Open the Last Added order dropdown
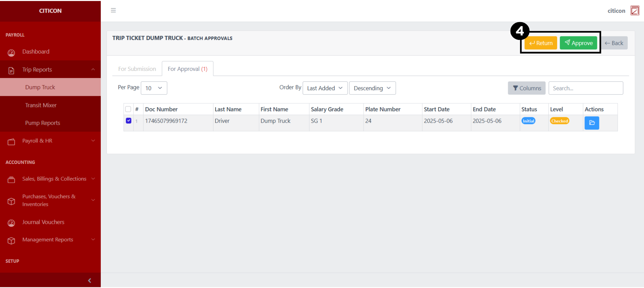Image resolution: width=644 pixels, height=288 pixels. tap(325, 88)
